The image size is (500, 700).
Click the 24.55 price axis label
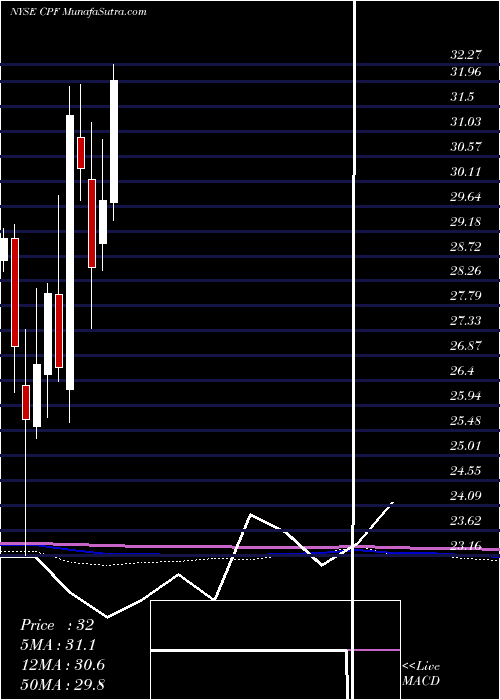click(x=466, y=471)
